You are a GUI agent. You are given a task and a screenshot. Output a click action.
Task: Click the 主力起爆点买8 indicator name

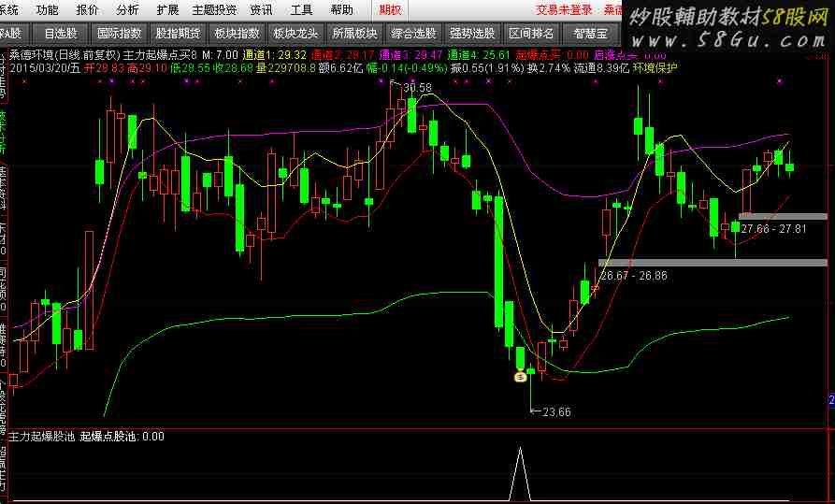coord(160,55)
